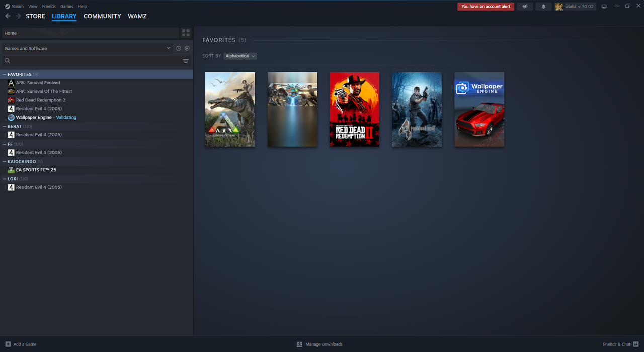This screenshot has width=644, height=352.
Task: Toggle the sort by recent clock icon
Action: (x=178, y=48)
